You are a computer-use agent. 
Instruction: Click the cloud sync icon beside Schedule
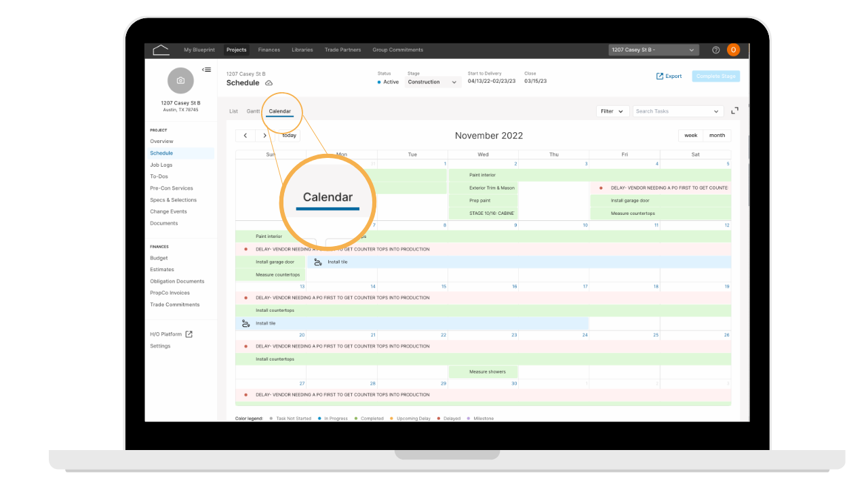[269, 83]
